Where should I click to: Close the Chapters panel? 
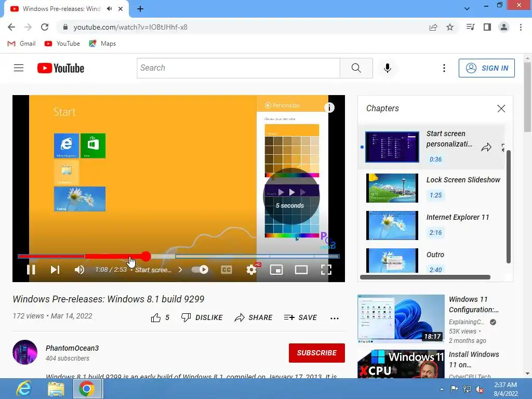click(501, 109)
